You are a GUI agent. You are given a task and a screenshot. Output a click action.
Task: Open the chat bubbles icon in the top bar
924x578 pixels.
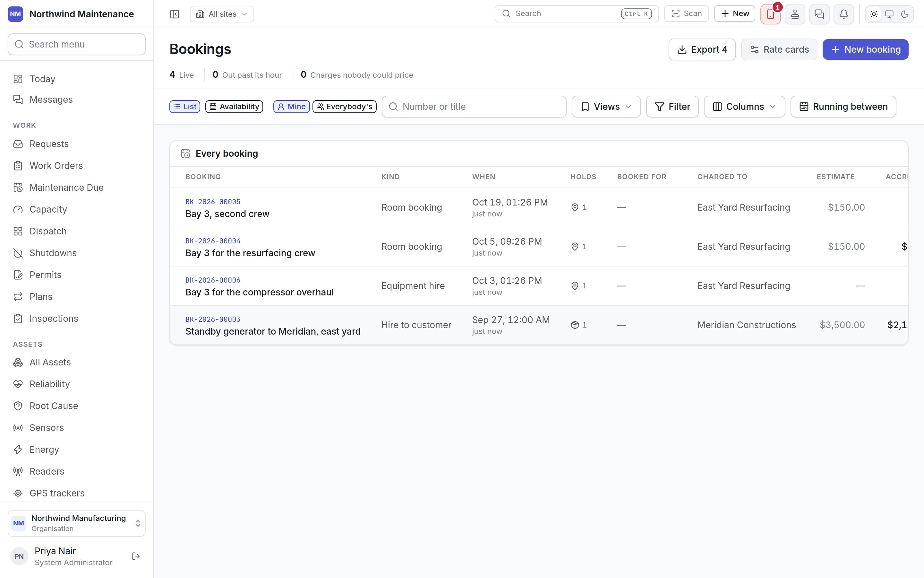click(819, 14)
